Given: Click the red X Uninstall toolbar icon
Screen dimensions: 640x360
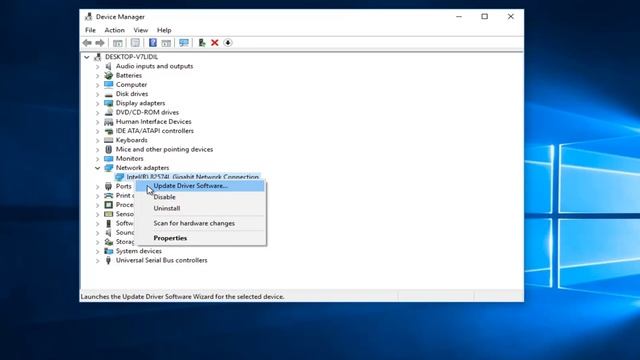Looking at the screenshot, I should [215, 43].
